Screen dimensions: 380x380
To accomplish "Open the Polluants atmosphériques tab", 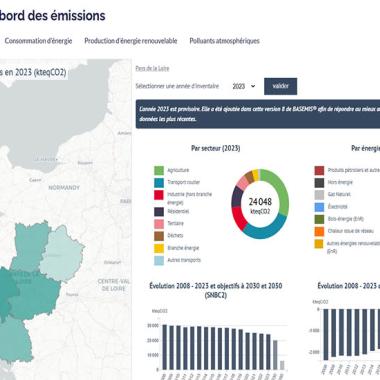I will (224, 41).
